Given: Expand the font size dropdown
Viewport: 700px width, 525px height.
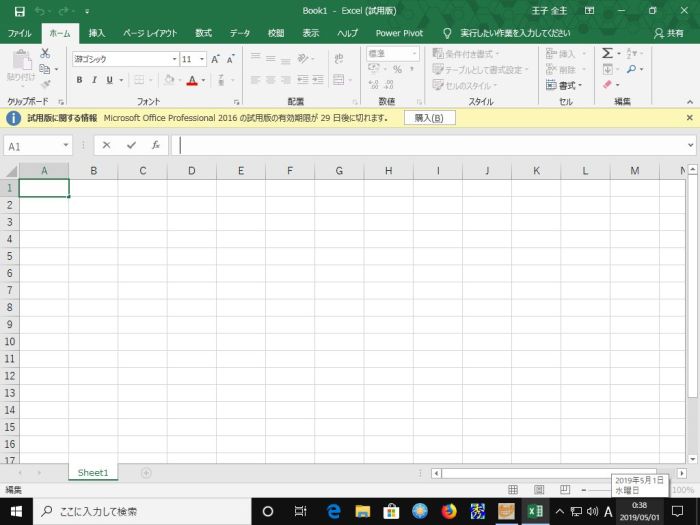Looking at the screenshot, I should 201,59.
